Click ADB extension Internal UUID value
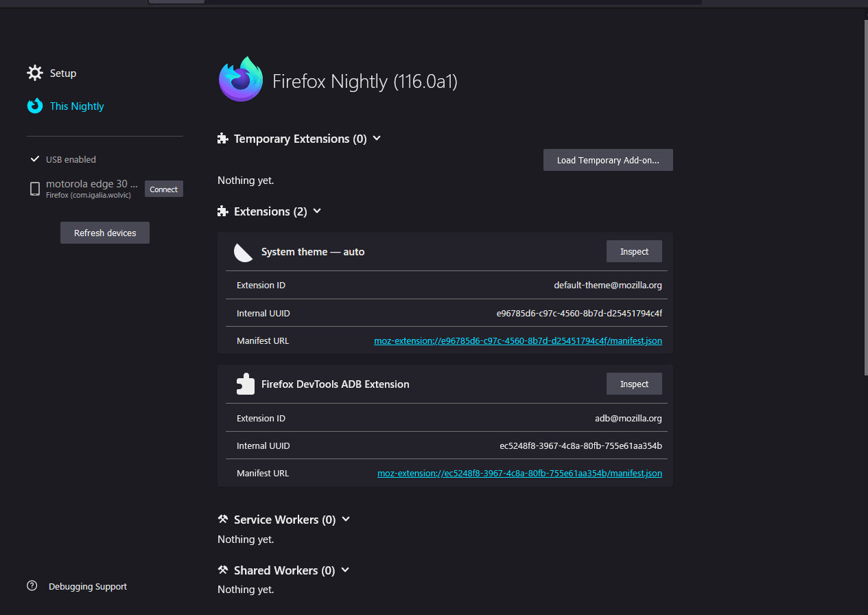This screenshot has width=868, height=615. 580,445
